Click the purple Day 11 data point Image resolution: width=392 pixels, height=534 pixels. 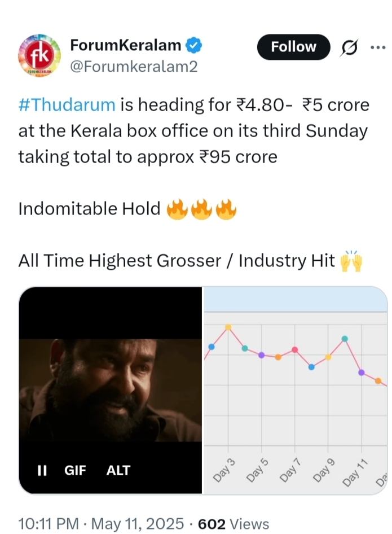click(362, 373)
